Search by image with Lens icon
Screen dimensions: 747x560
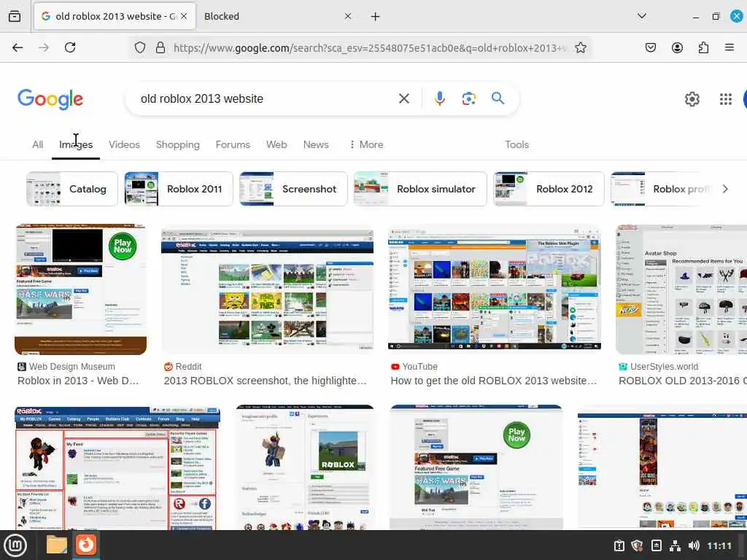click(469, 98)
